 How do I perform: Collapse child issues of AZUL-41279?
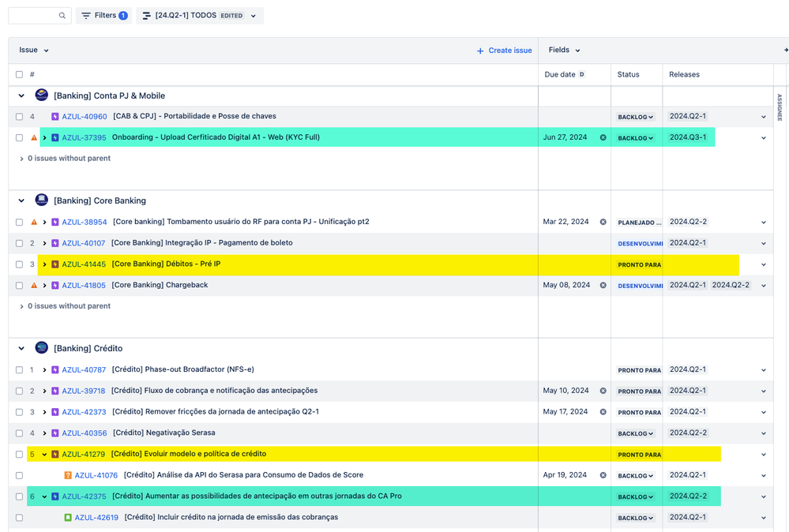pos(44,455)
